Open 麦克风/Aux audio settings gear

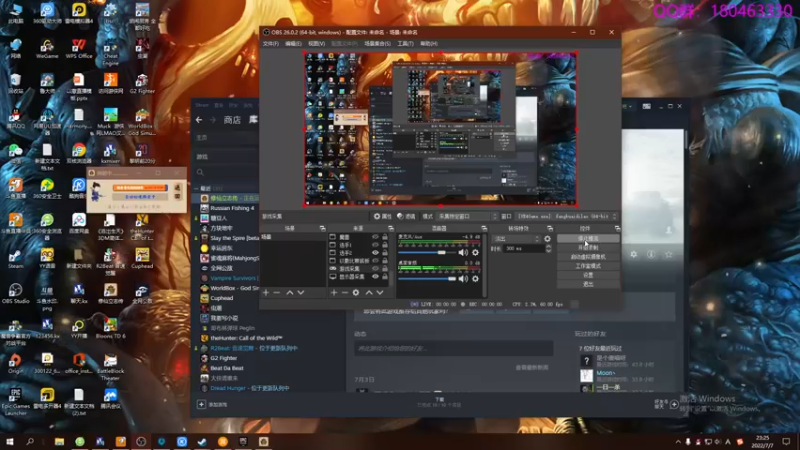click(475, 253)
